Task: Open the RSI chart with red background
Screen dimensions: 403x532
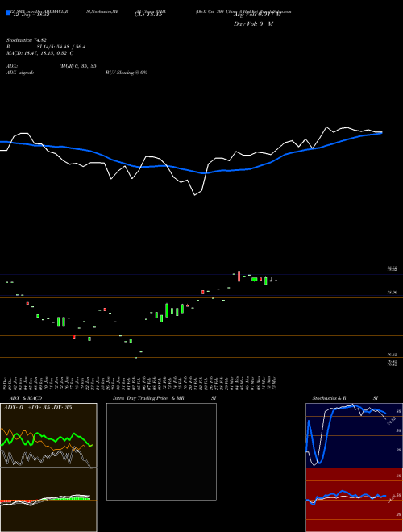Action: tap(354, 500)
